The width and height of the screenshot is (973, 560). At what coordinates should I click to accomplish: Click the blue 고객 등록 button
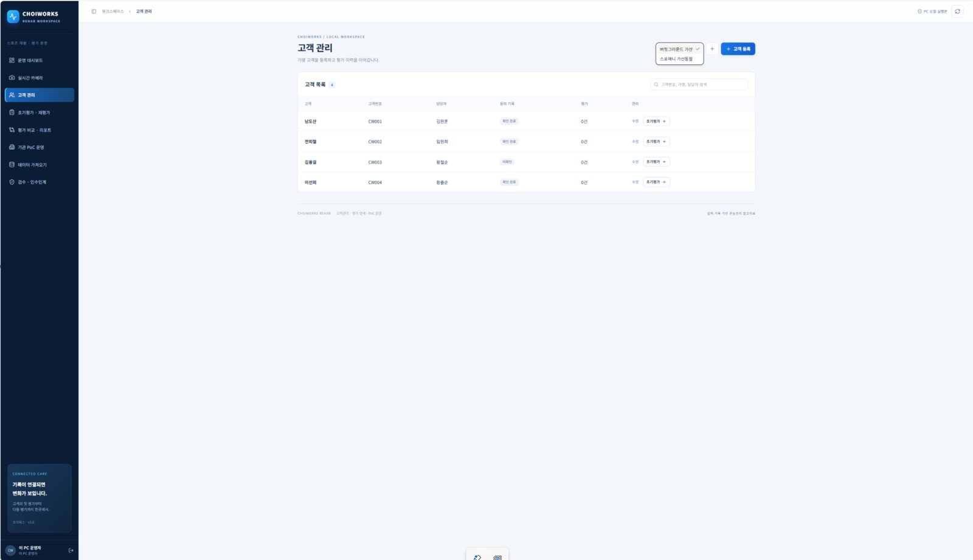(738, 49)
